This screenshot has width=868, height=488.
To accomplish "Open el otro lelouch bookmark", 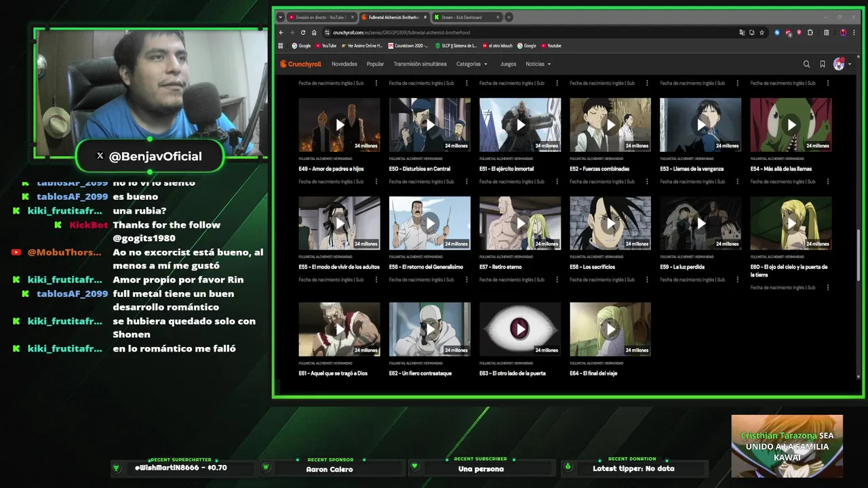I will pyautogui.click(x=498, y=45).
